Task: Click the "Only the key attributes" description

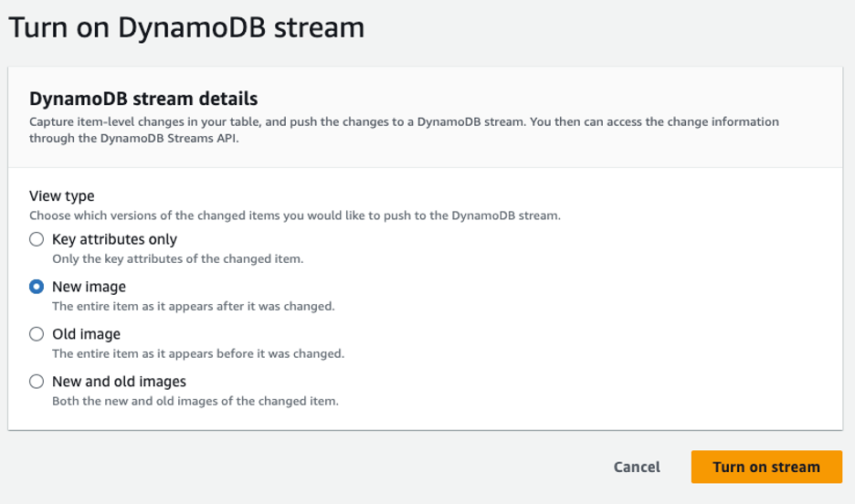Action: 177,258
